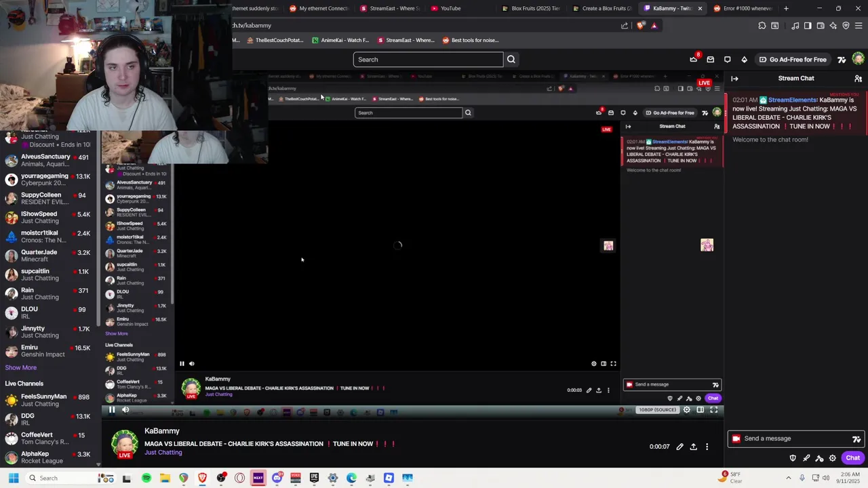Toggle the sword moderator icon below chat
This screenshot has height=488, width=868.
coord(806,458)
